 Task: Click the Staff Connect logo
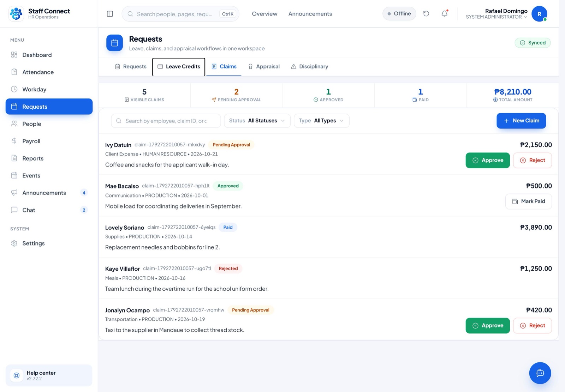tap(16, 14)
